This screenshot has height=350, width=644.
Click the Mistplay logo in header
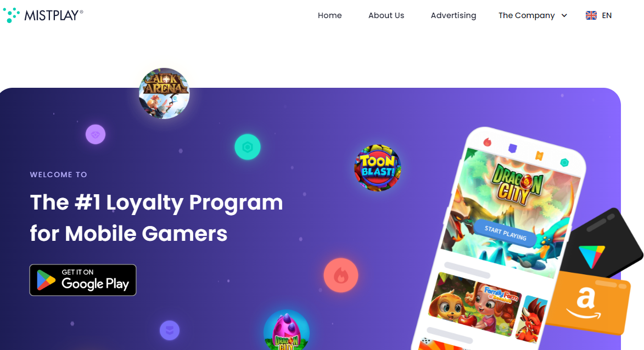tap(43, 15)
